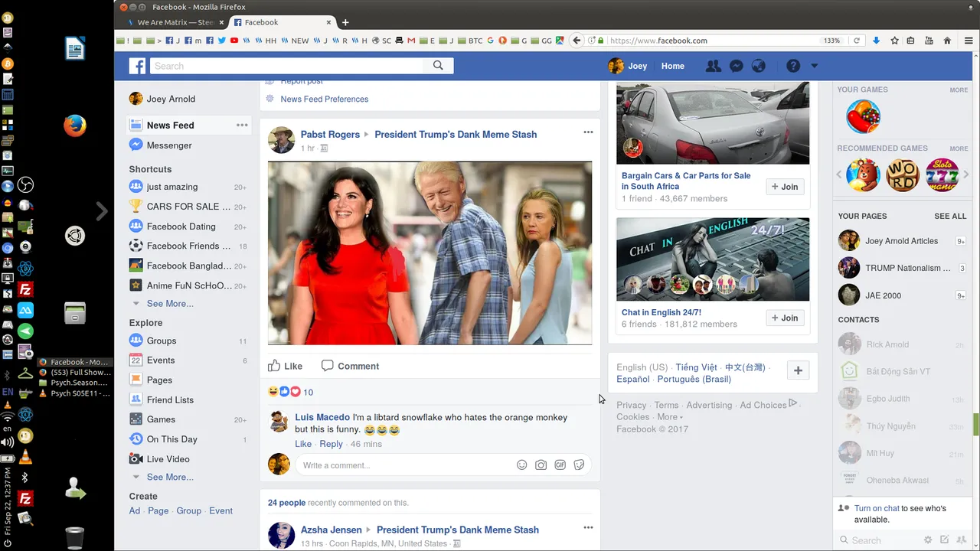Bookmark this page star icon
This screenshot has height=551, width=980.
point(894,41)
